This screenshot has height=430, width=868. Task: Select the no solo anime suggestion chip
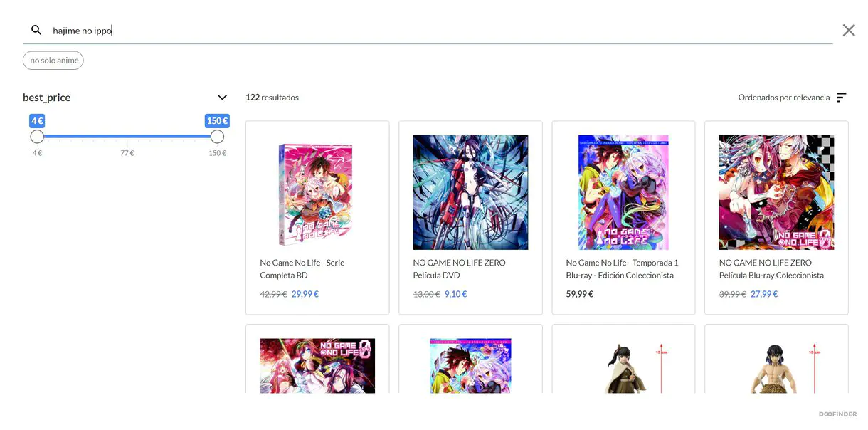pyautogui.click(x=53, y=61)
